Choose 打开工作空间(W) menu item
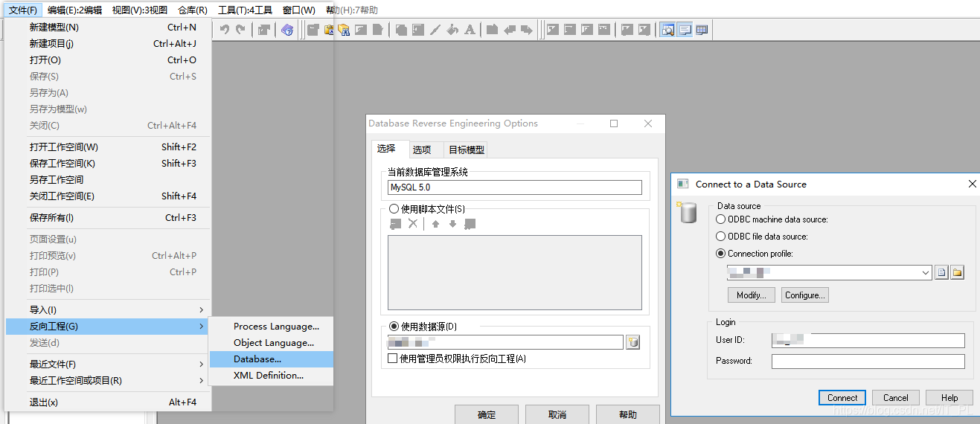 coord(109,147)
